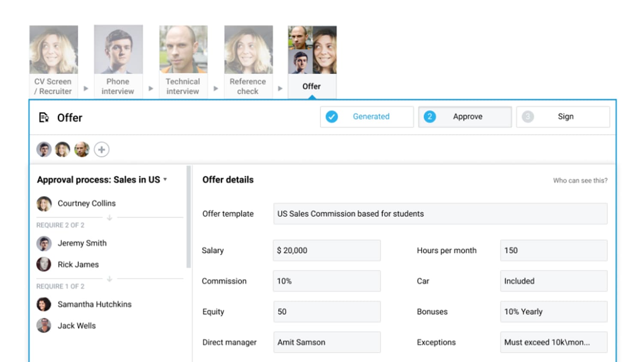
Task: Click the Offer details heading
Action: [x=228, y=180]
